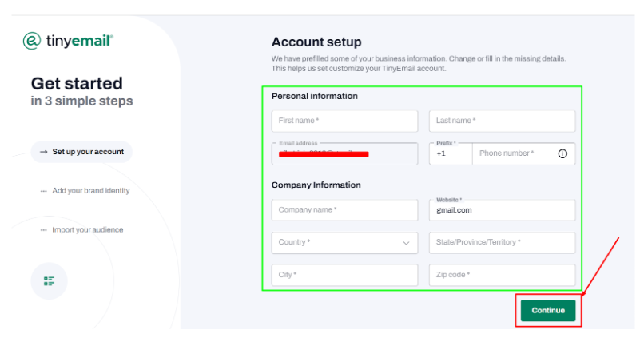Image resolution: width=644 pixels, height=342 pixels.
Task: Click the dots icon beside Add your brand identity
Action: click(43, 191)
